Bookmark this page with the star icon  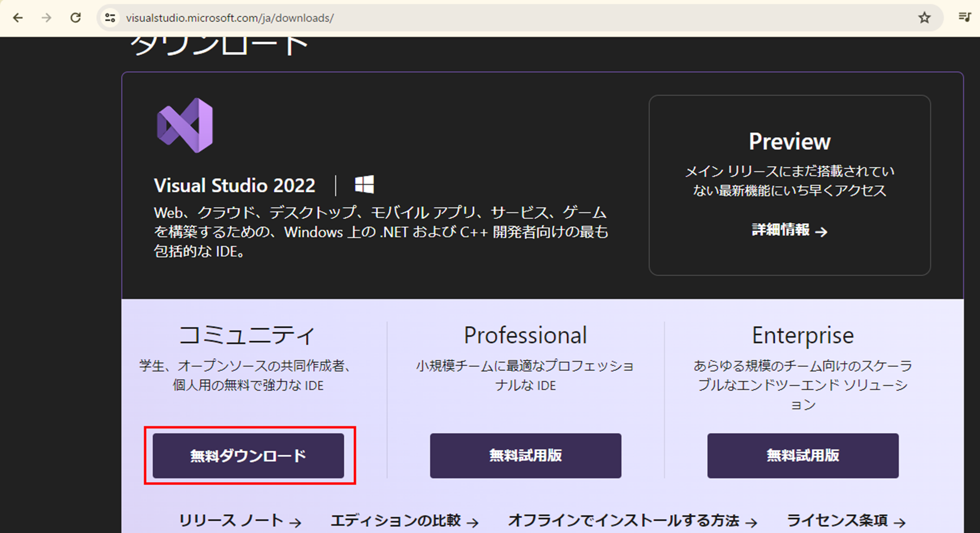tap(924, 17)
